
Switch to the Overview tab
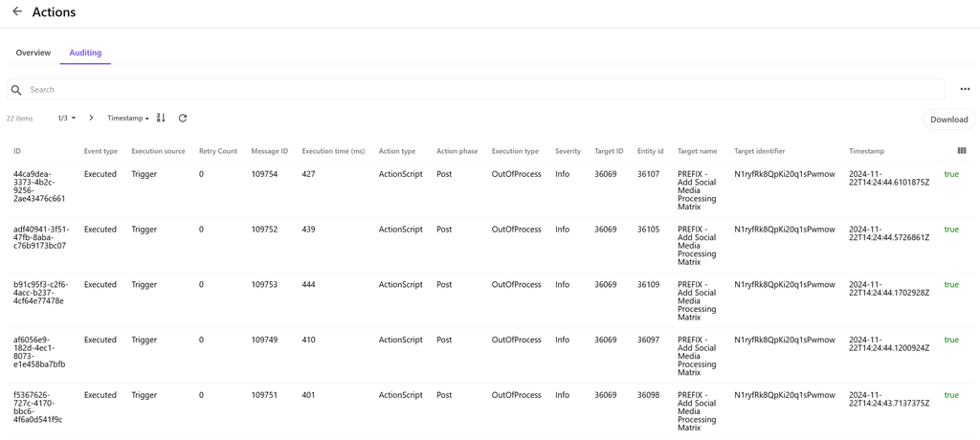[x=33, y=53]
